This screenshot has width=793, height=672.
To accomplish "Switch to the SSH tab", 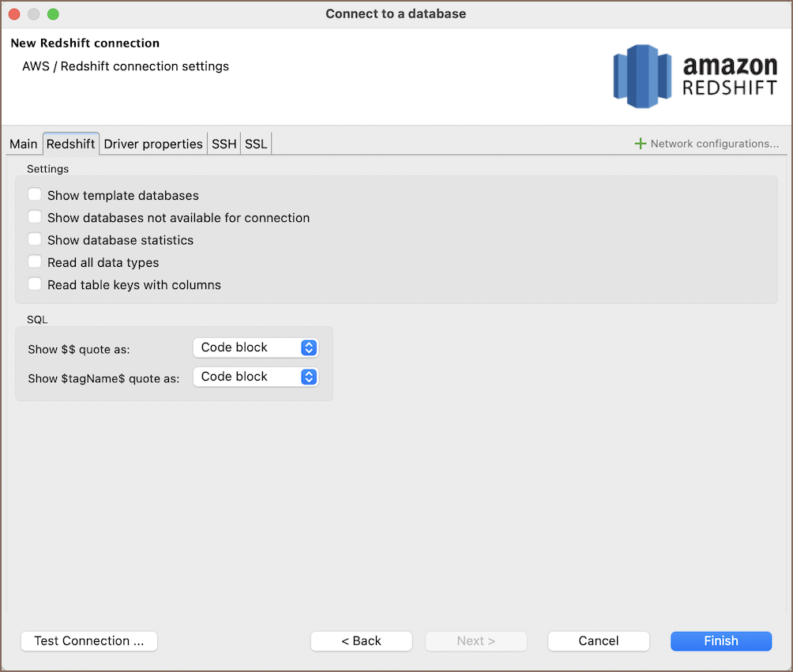I will [x=224, y=144].
